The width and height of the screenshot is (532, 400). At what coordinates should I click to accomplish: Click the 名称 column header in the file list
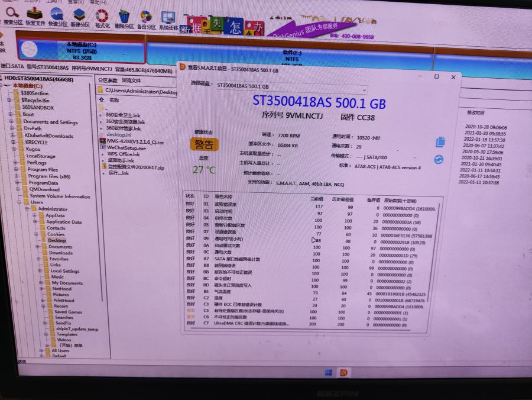[114, 100]
